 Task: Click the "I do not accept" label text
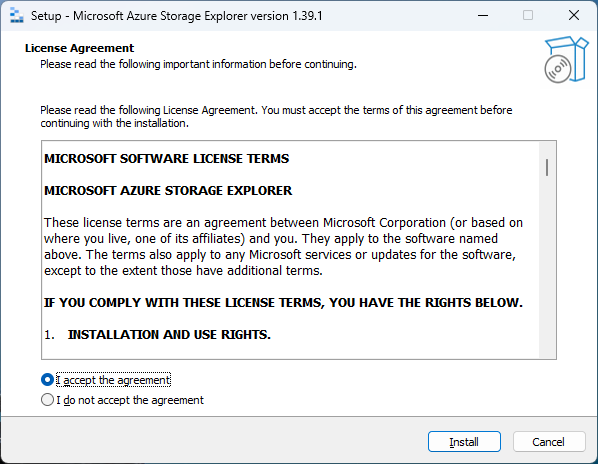pos(130,400)
